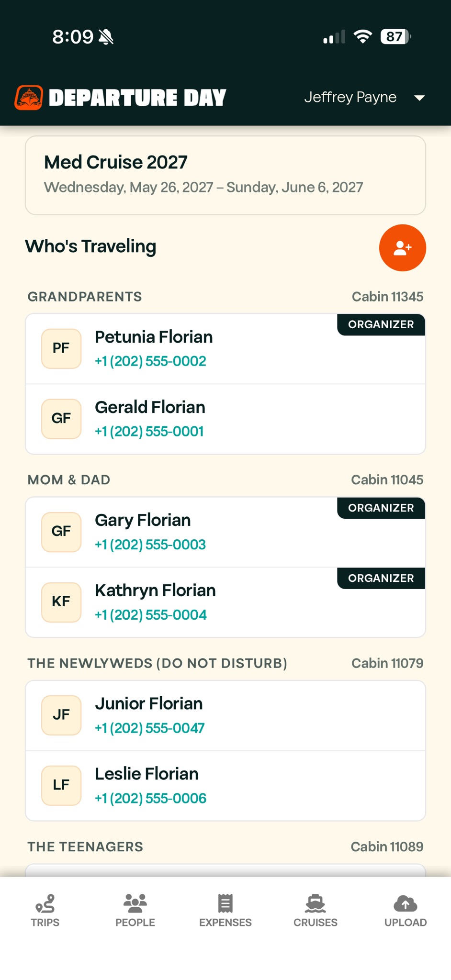Select the JF avatar for Junior Florian
The height and width of the screenshot is (980, 451).
(61, 715)
